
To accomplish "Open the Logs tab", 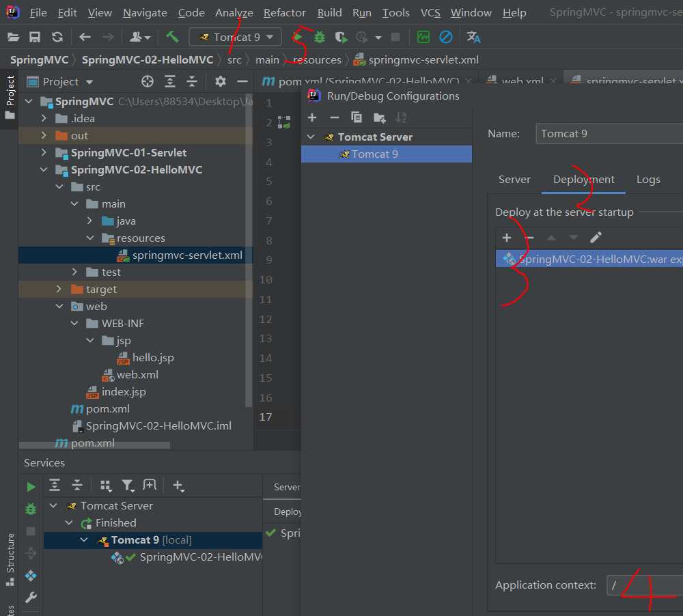I will tap(647, 180).
